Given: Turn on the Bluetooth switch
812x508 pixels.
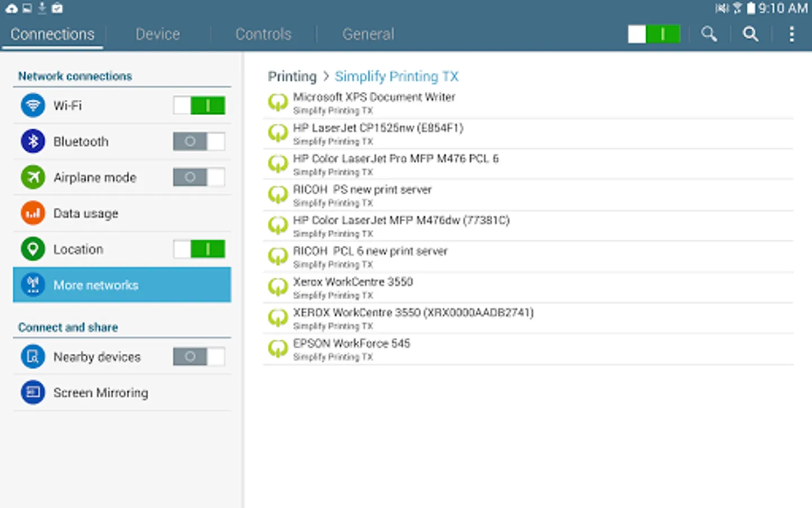Looking at the screenshot, I should point(199,141).
